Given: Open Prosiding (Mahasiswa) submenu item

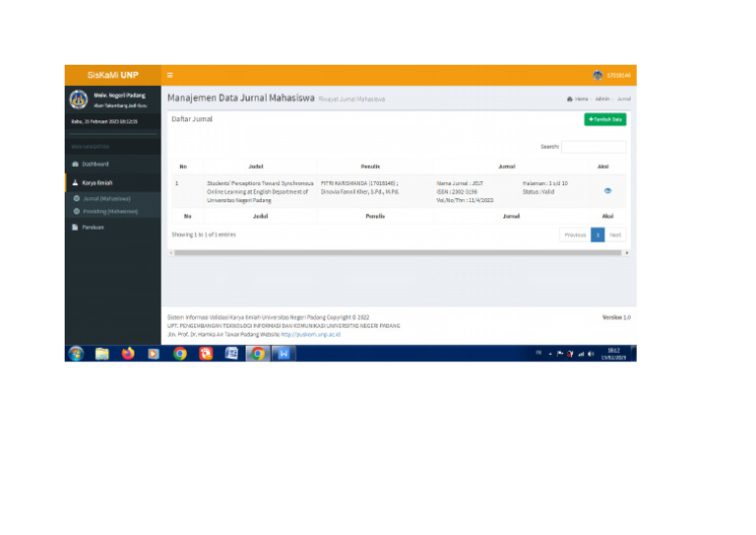Looking at the screenshot, I should coord(110,211).
